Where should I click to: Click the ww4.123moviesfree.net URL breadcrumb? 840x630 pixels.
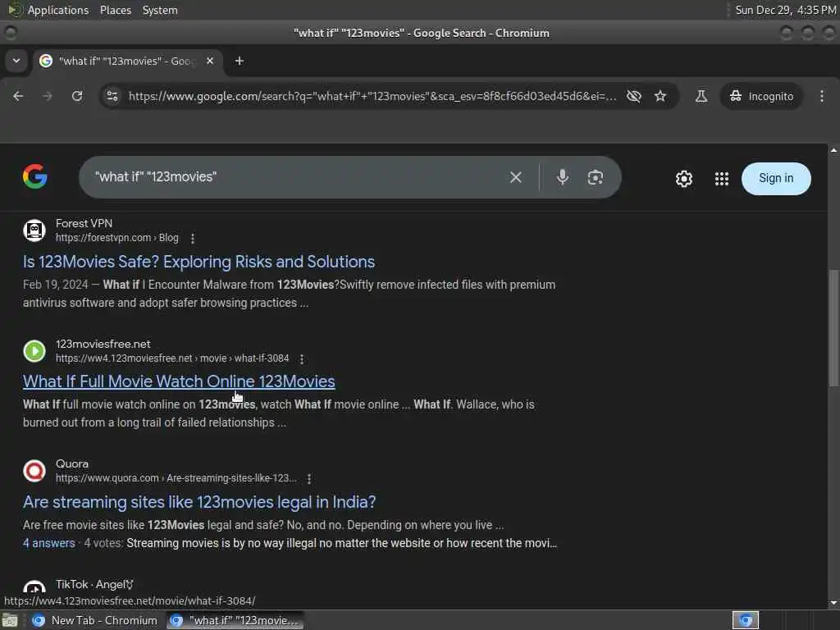point(172,358)
